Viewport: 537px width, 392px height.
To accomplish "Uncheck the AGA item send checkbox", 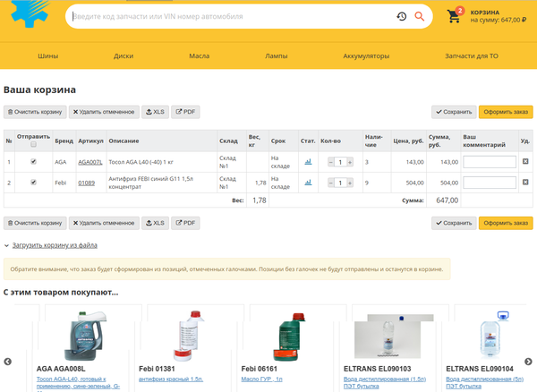I will point(33,162).
